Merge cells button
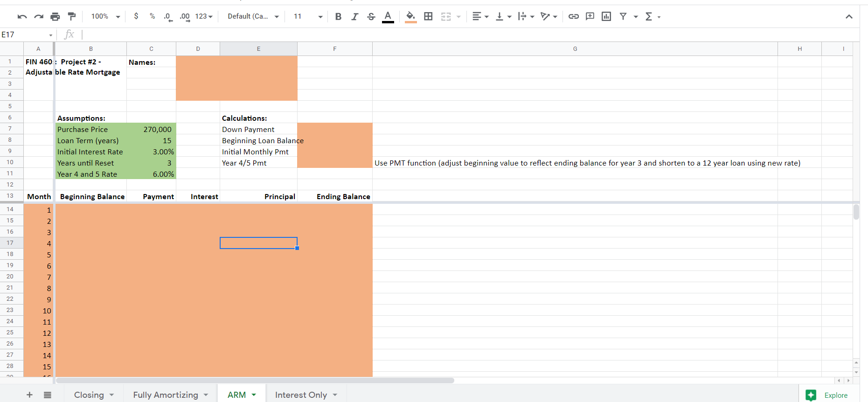 click(446, 17)
